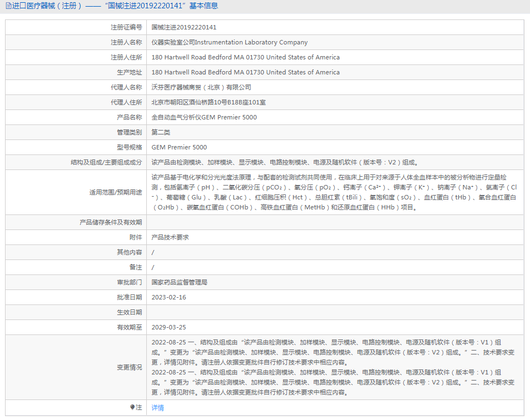Viewport: 530px width, 420px height.
Task: Click agent address 北京市朝阳区酒仙桥路10号
Action: 209,102
